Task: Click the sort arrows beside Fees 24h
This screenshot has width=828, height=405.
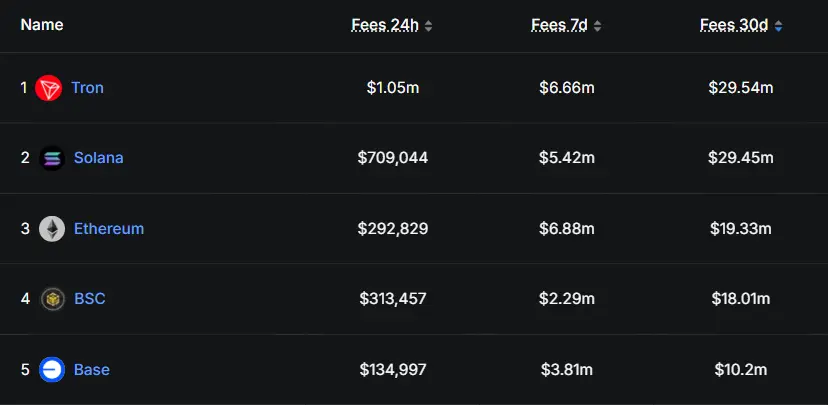Action: click(x=428, y=26)
